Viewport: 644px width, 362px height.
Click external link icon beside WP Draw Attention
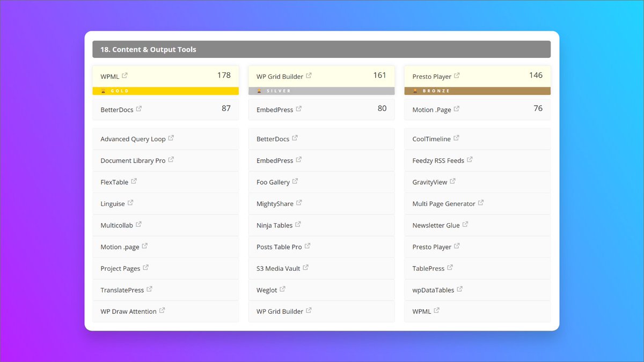[x=162, y=310]
